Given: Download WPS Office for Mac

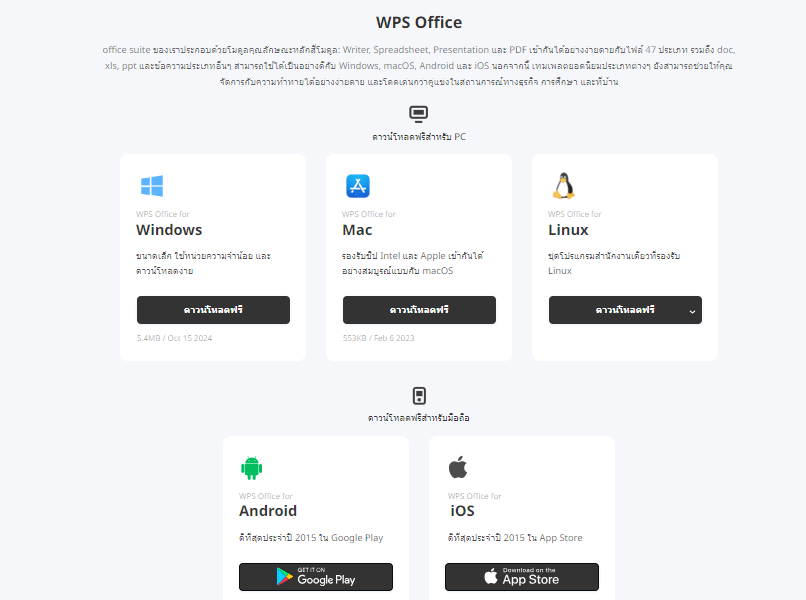Looking at the screenshot, I should pos(419,310).
